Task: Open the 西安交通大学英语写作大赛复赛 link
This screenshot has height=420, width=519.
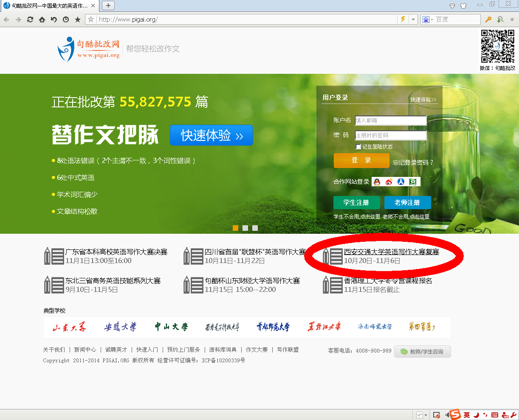Action: click(391, 252)
